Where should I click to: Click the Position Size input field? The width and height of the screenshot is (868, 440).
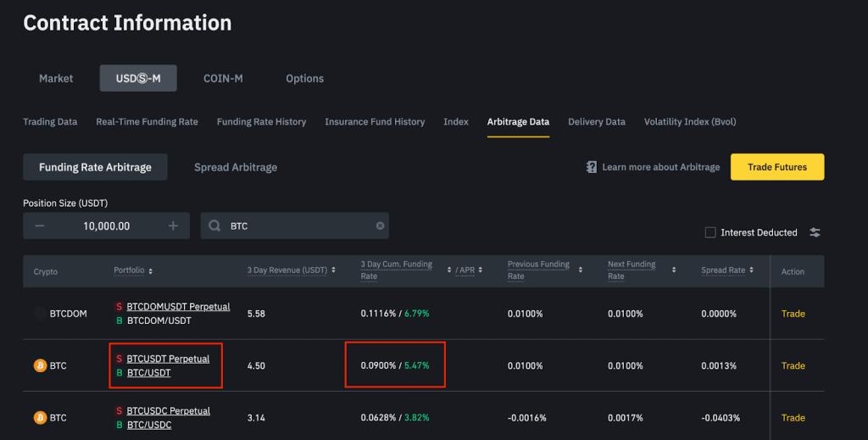[107, 226]
